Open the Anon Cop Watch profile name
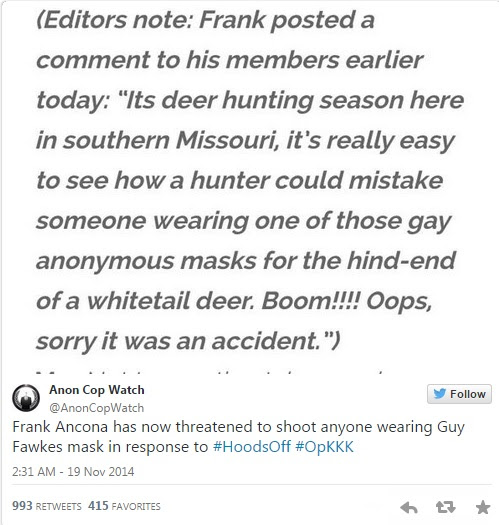 (97, 390)
